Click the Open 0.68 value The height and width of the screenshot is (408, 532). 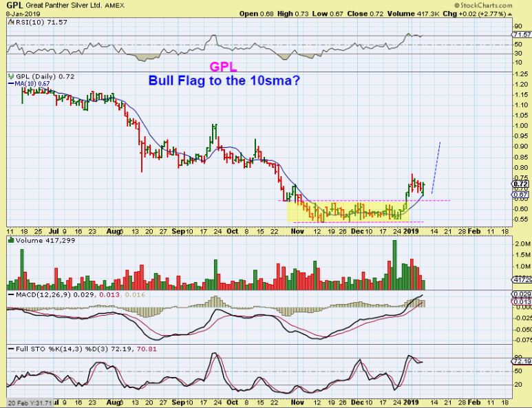point(256,14)
